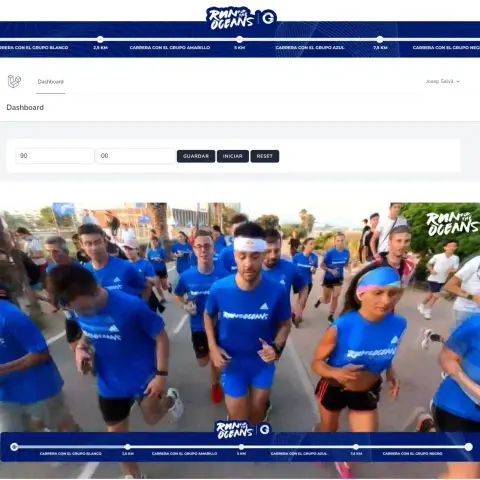Viewport: 480px width, 480px height.
Task: Click the 5 KM marker dot in the top banner
Action: click(239, 39)
